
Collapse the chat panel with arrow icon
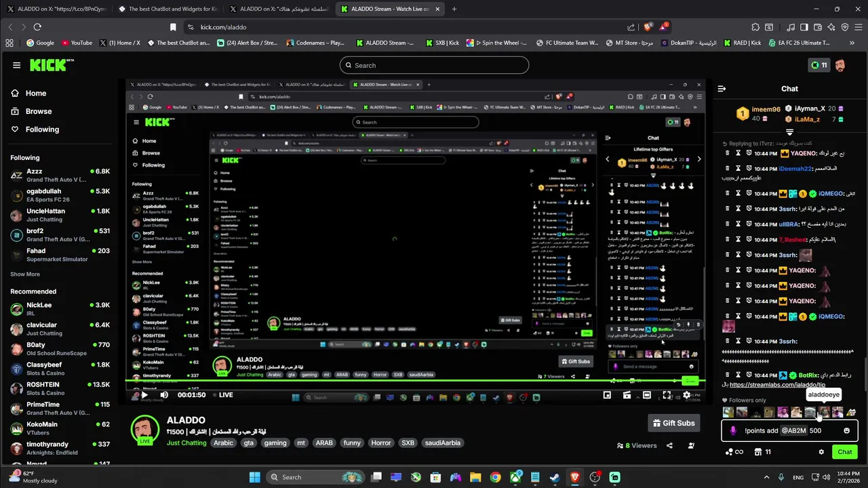(x=722, y=89)
